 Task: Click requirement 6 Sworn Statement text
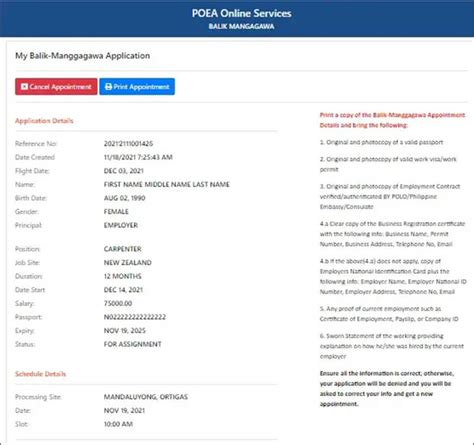click(392, 346)
